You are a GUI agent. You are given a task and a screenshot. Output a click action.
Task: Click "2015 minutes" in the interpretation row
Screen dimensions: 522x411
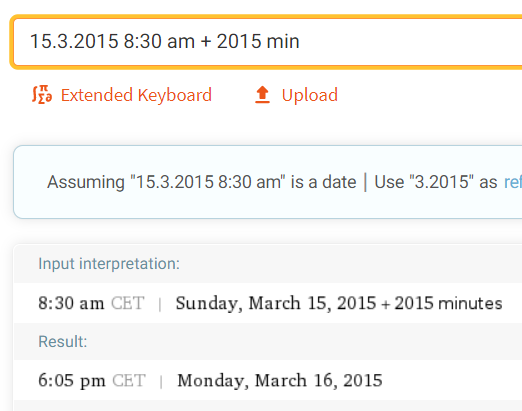tap(448, 303)
